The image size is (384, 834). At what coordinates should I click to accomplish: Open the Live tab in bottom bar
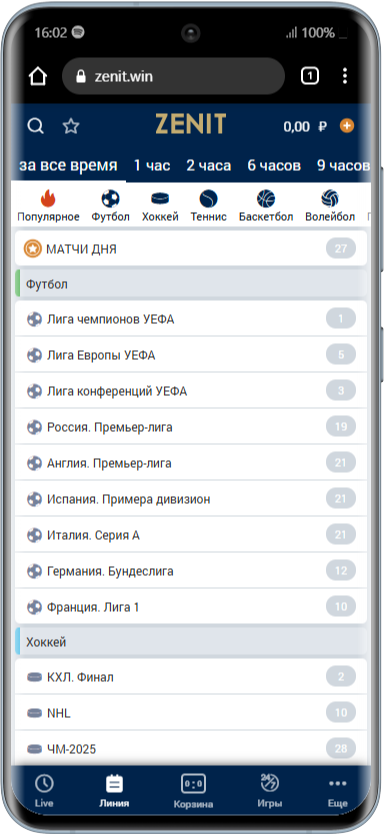44,791
